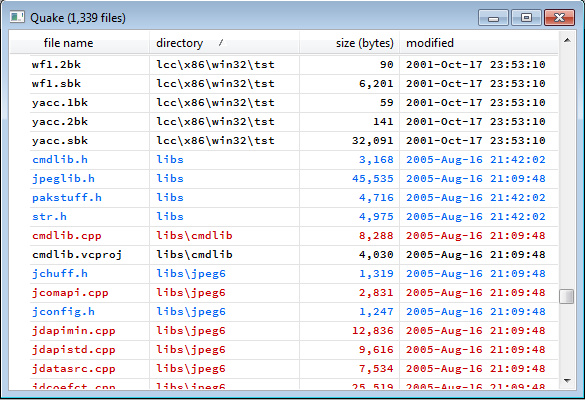Click the size value 6,201
585x400 pixels.
tap(376, 84)
